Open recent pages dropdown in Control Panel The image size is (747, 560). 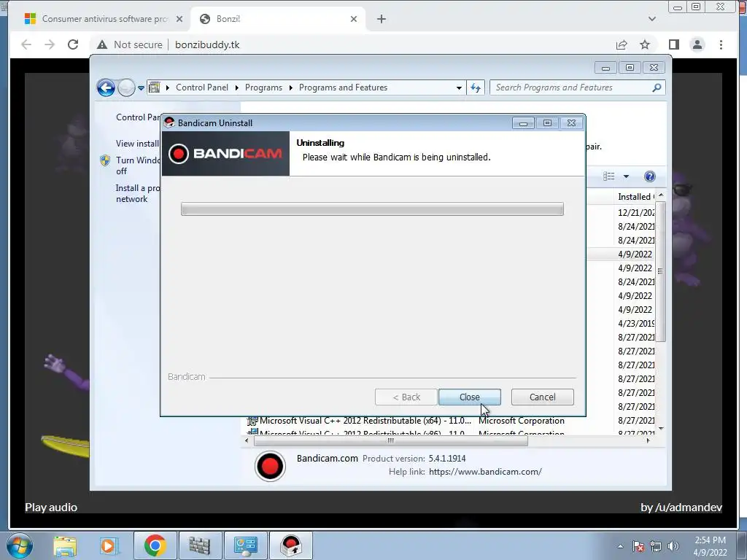tap(141, 88)
